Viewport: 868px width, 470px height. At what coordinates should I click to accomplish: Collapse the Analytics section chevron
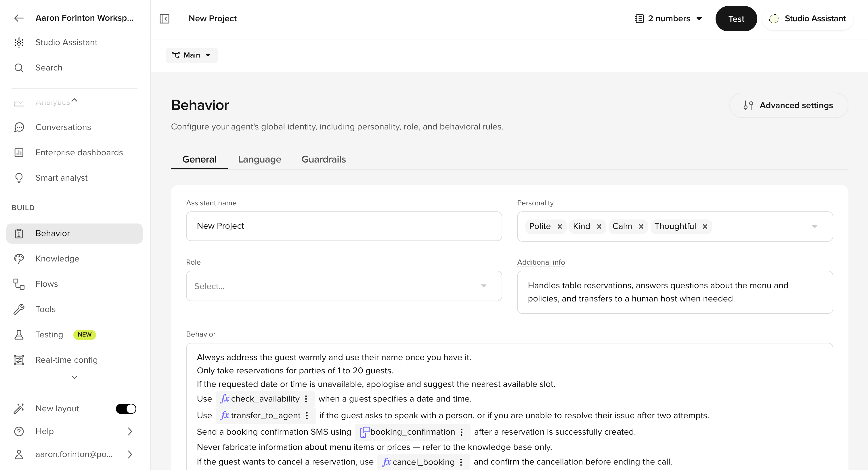(74, 100)
